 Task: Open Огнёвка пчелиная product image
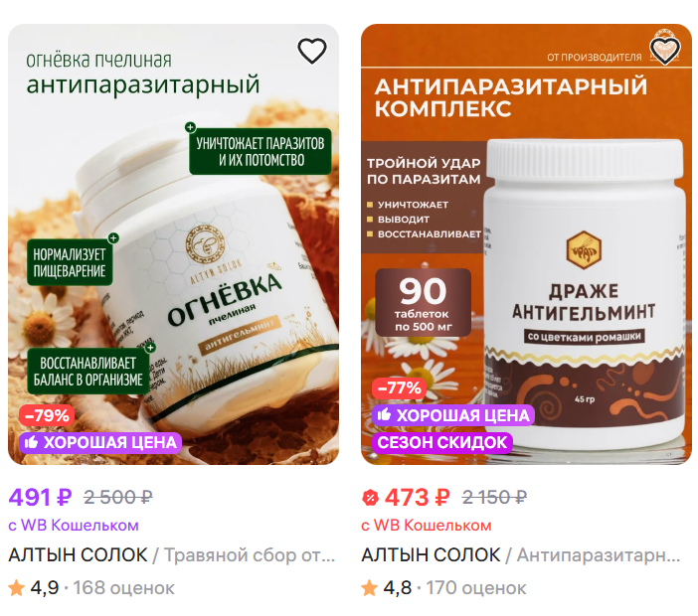click(174, 244)
